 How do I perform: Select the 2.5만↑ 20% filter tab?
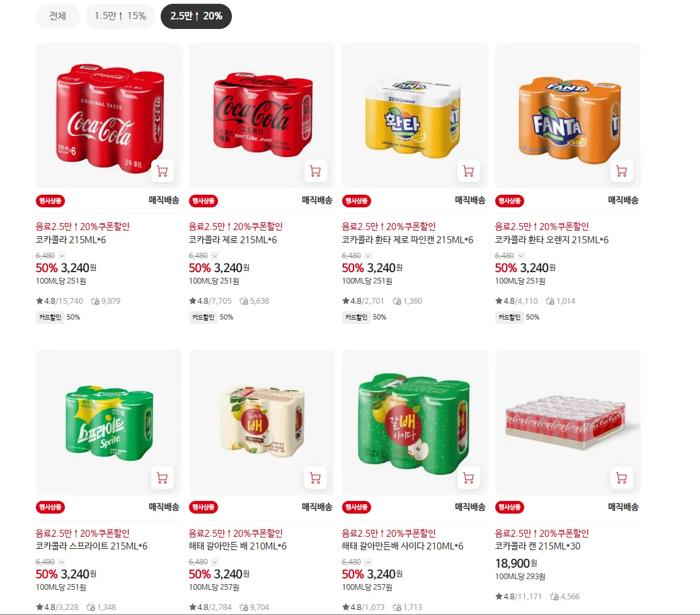[x=196, y=16]
